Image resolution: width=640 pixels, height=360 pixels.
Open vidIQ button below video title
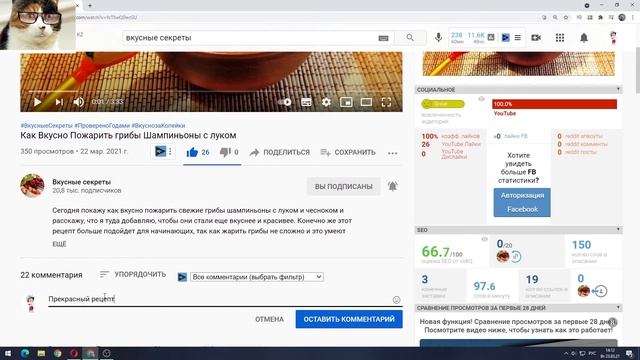(160, 152)
